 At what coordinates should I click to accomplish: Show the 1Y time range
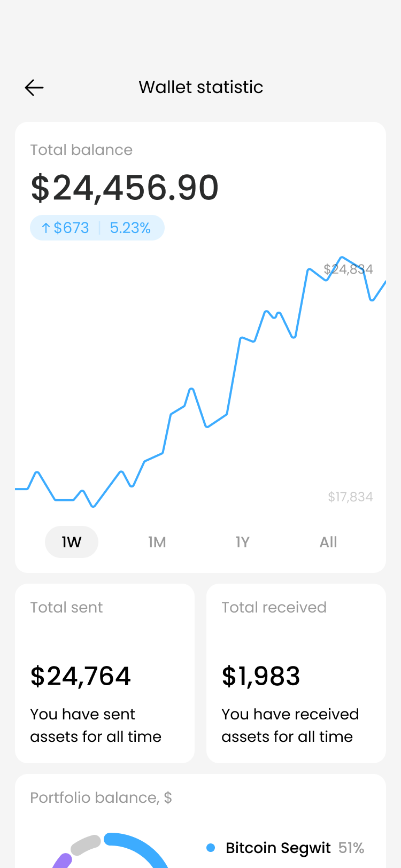243,542
